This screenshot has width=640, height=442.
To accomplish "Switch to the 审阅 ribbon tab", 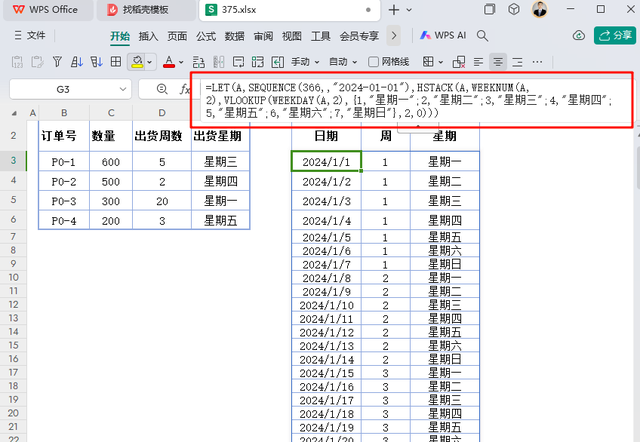I will pos(263,36).
